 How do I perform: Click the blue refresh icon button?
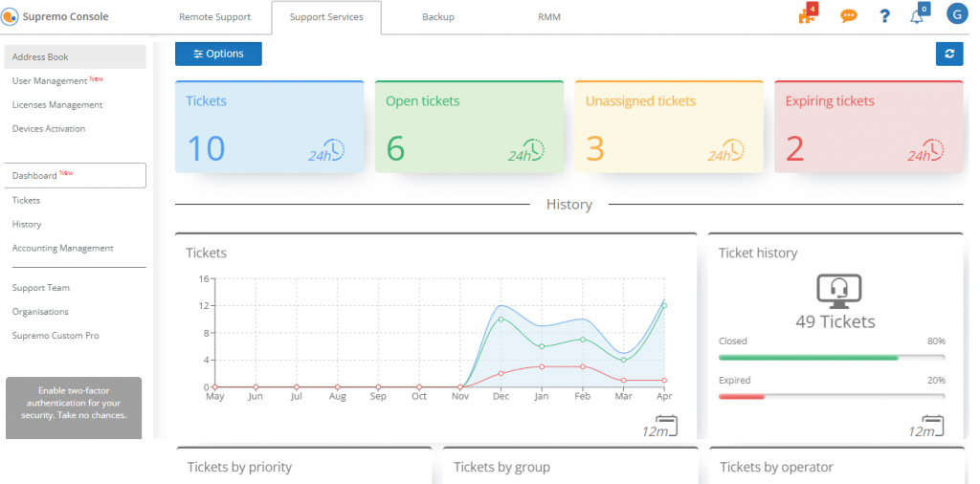click(x=948, y=54)
